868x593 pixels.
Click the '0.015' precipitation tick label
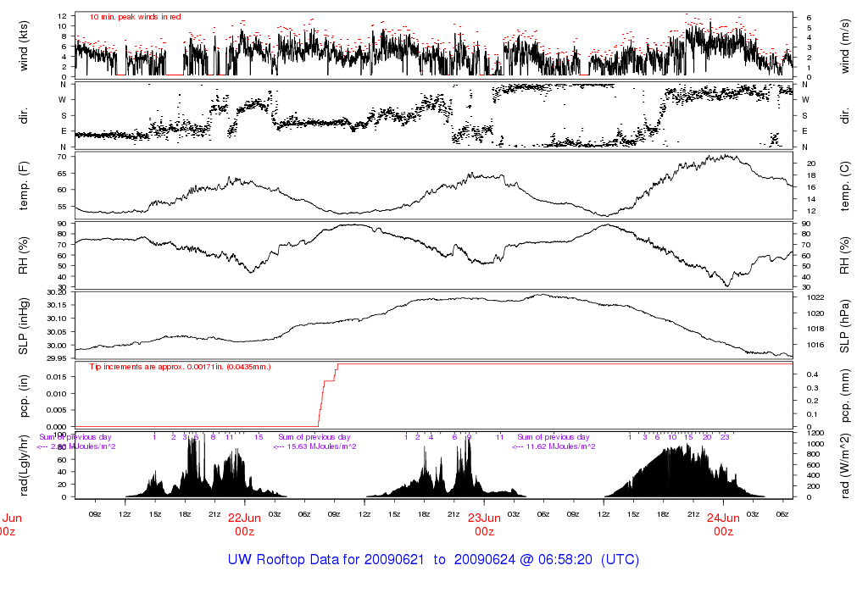(57, 377)
